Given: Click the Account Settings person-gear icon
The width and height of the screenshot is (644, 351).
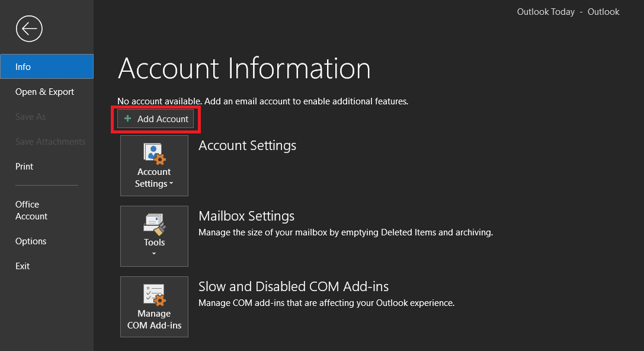Looking at the screenshot, I should pyautogui.click(x=155, y=154).
